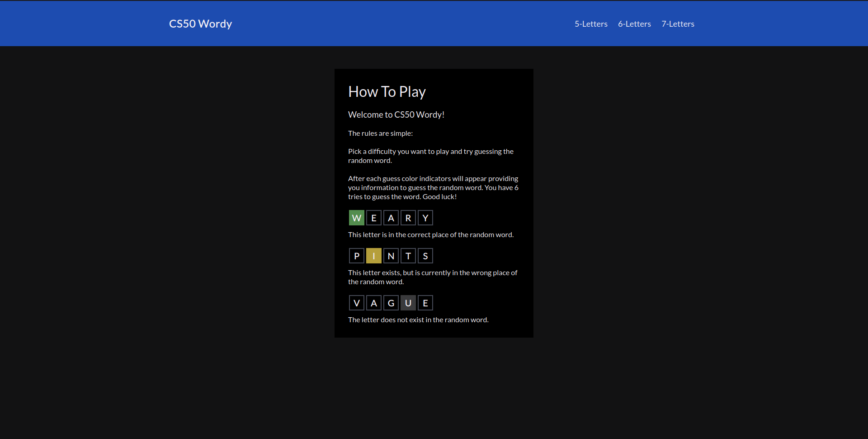
Task: Click the E tile in the WEARY row
Action: coord(374,218)
